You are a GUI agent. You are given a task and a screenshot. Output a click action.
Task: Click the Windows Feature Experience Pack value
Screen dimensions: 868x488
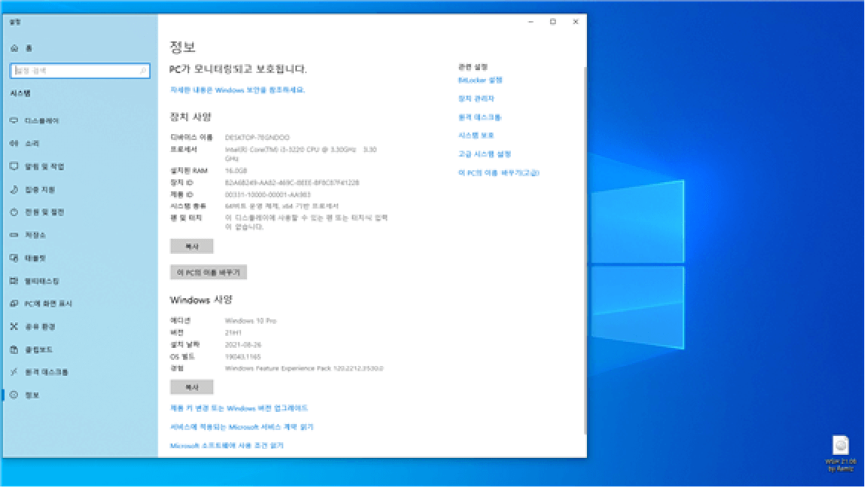[305, 369]
